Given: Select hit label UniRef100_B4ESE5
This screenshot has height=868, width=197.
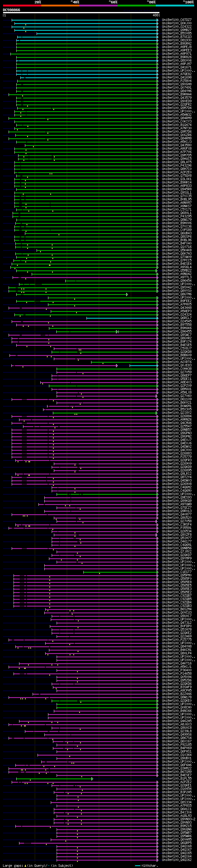Looking at the screenshot, I should (177, 345).
